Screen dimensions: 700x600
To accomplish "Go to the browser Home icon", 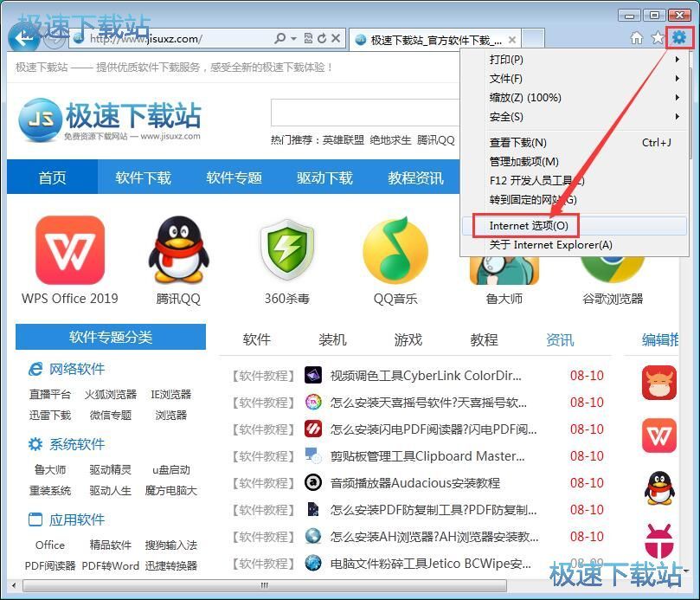I will 637,38.
